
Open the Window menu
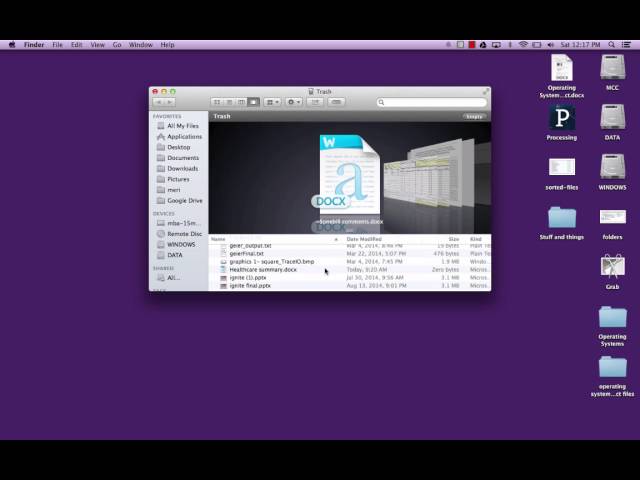[x=140, y=45]
